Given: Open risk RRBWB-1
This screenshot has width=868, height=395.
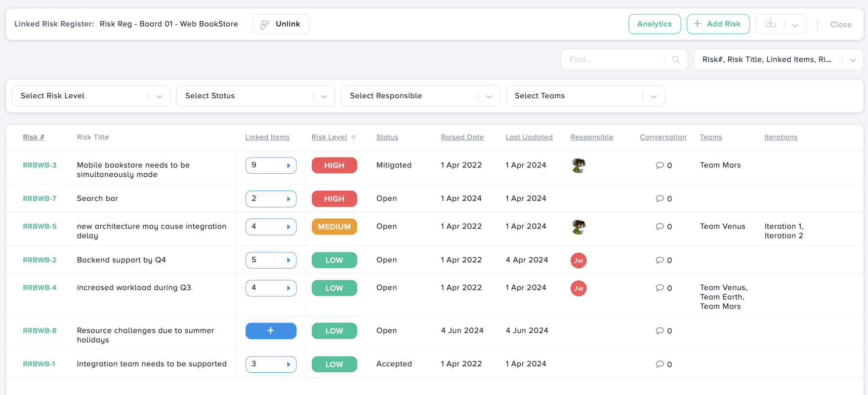Looking at the screenshot, I should click(39, 364).
